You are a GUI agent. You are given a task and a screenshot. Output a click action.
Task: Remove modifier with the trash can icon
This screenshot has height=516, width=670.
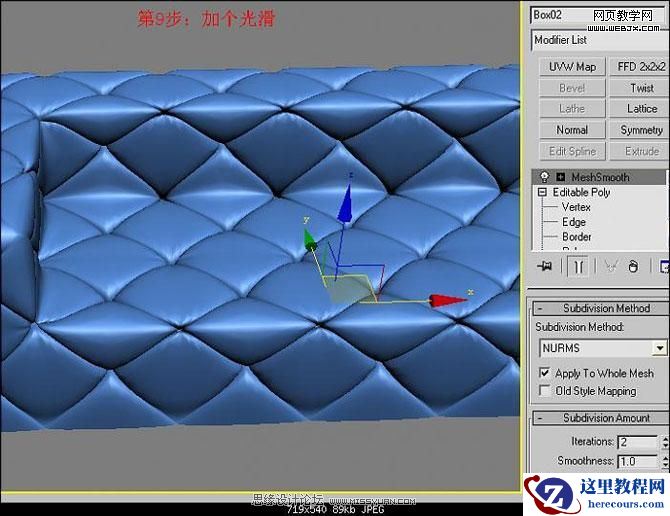point(633,267)
